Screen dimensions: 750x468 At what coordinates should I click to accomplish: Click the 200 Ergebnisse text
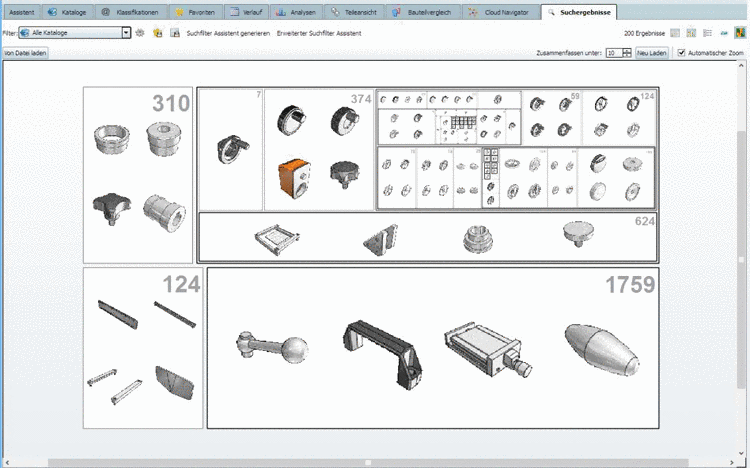click(644, 33)
